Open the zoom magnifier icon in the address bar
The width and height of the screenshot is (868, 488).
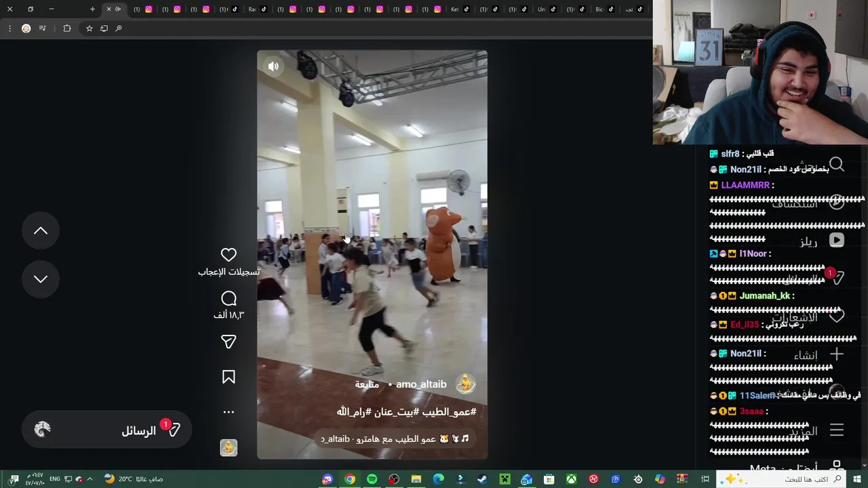point(119,28)
